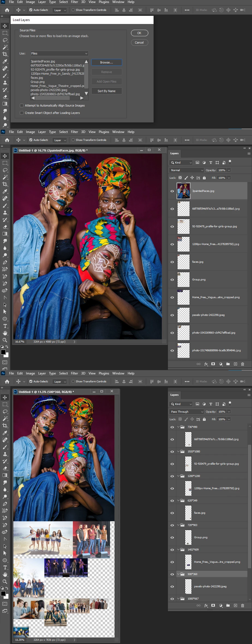
Task: Open the Window menu directly above the 11.3% document
Action: pyautogui.click(x=118, y=373)
